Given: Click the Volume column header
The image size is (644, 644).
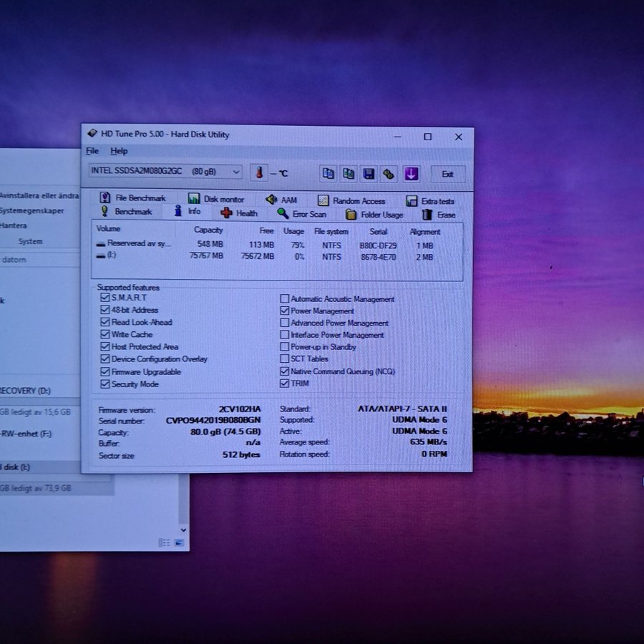Looking at the screenshot, I should [109, 229].
